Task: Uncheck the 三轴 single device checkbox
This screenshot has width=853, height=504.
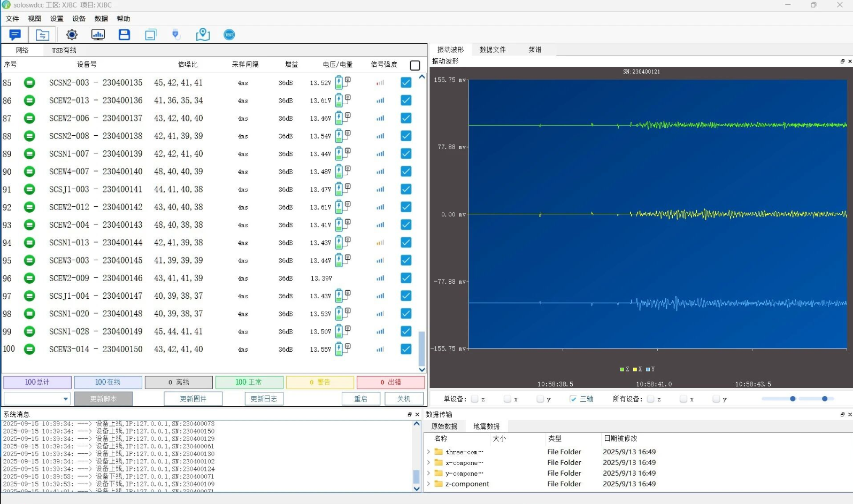Action: 573,399
